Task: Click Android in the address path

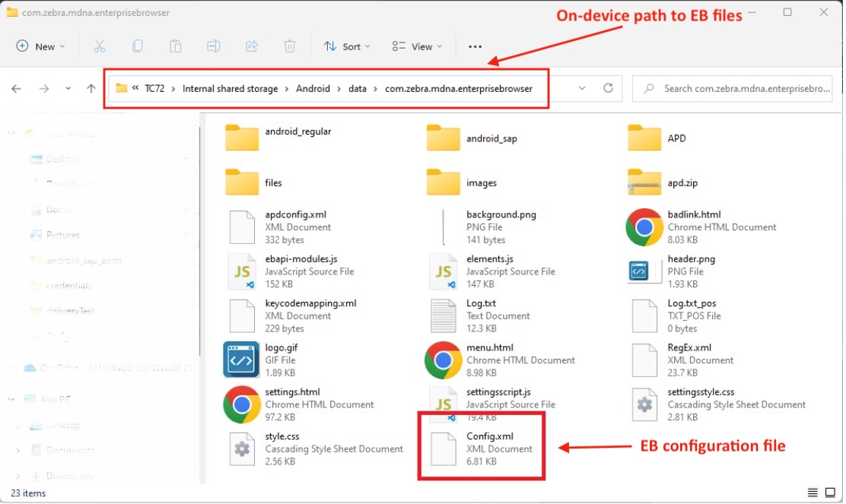Action: [313, 88]
